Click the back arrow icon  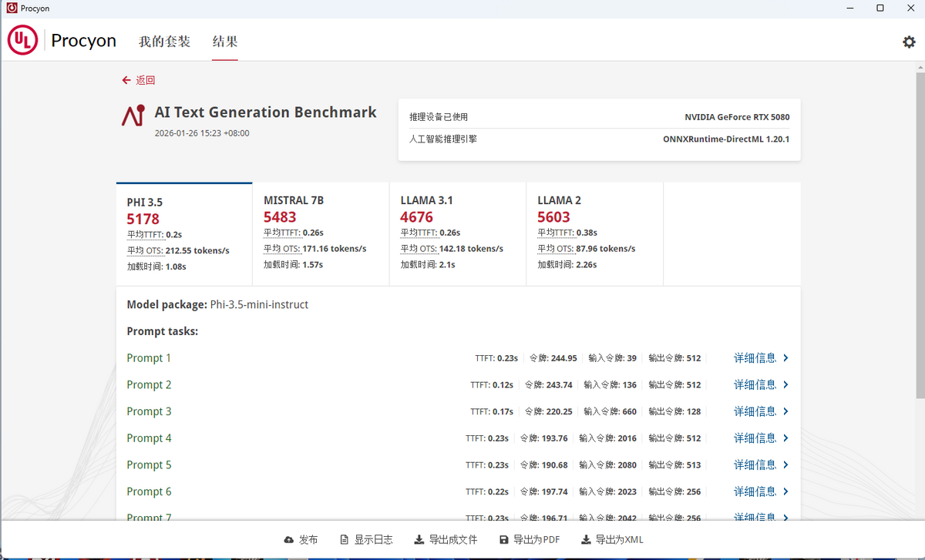(126, 80)
